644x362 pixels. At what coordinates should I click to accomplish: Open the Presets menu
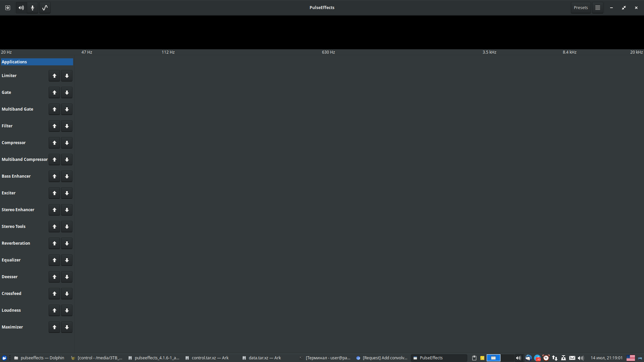coord(581,8)
